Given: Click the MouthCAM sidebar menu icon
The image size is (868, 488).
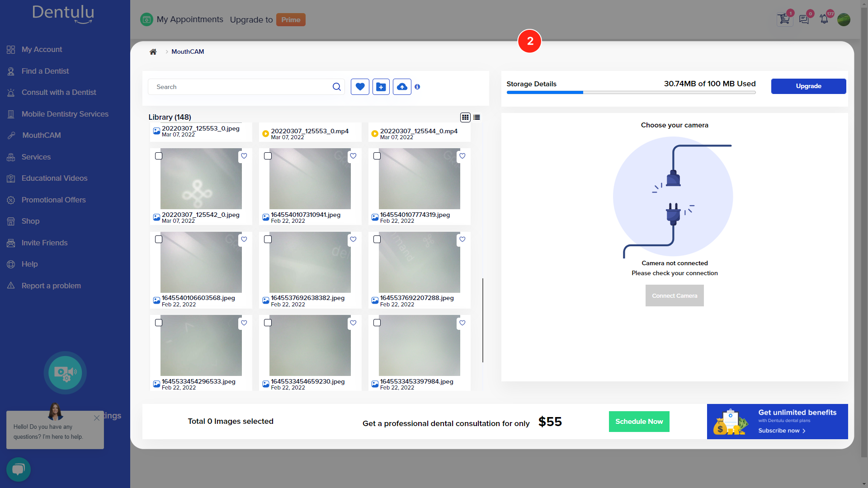Looking at the screenshot, I should click(x=11, y=135).
